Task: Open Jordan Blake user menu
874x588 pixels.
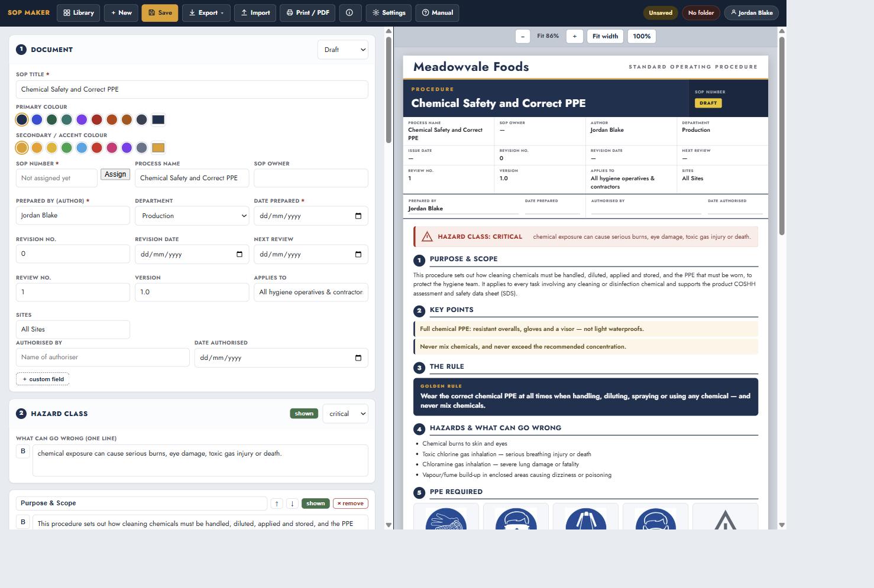Action: 752,12
